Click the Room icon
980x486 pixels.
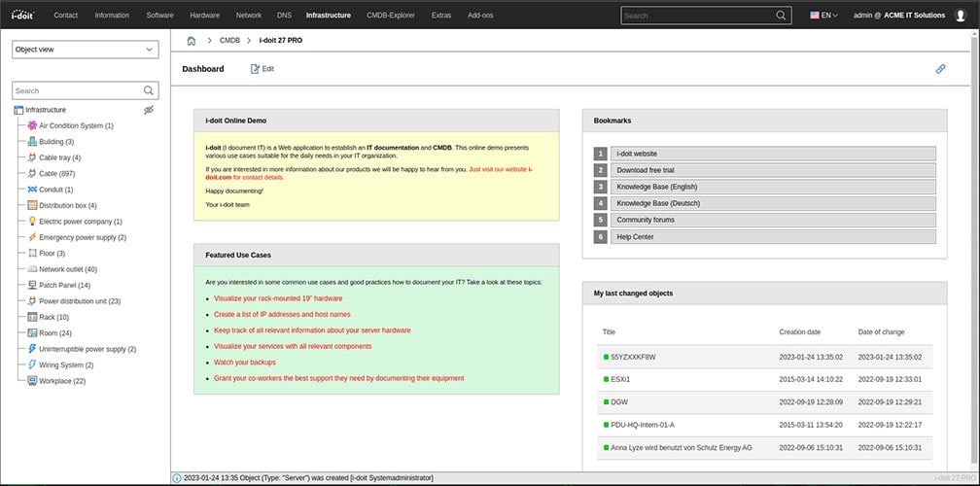(x=32, y=333)
